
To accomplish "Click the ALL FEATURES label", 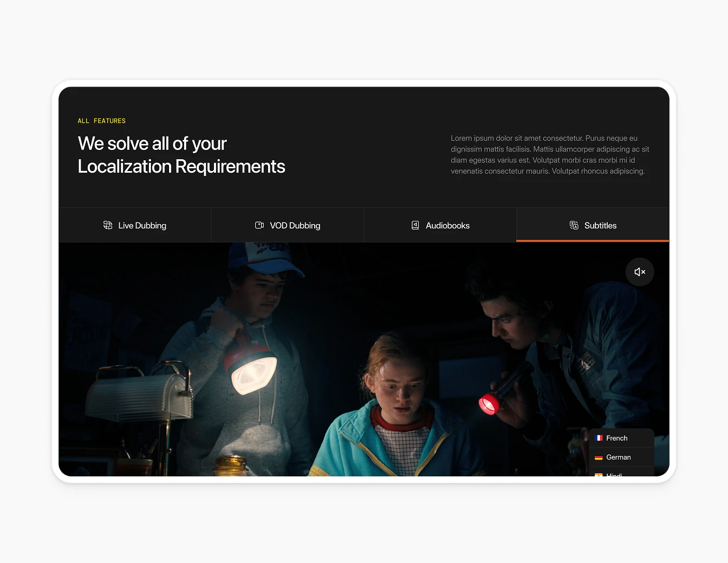I will pos(102,121).
